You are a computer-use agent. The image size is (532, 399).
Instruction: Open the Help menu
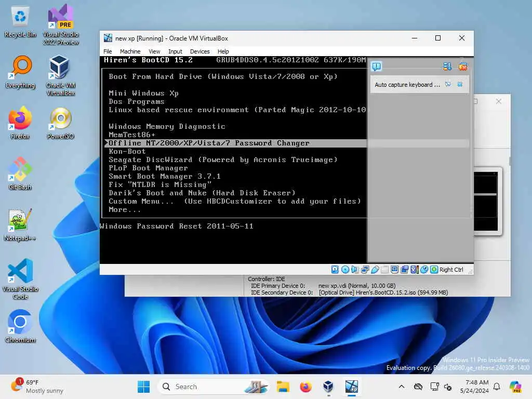[223, 51]
